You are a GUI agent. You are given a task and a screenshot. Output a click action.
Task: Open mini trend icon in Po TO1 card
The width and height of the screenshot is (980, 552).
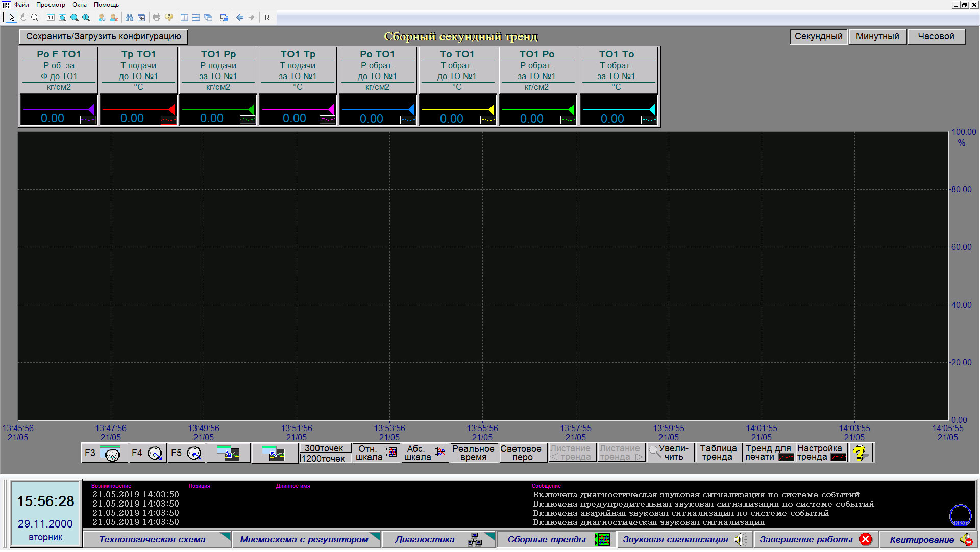[x=407, y=120]
